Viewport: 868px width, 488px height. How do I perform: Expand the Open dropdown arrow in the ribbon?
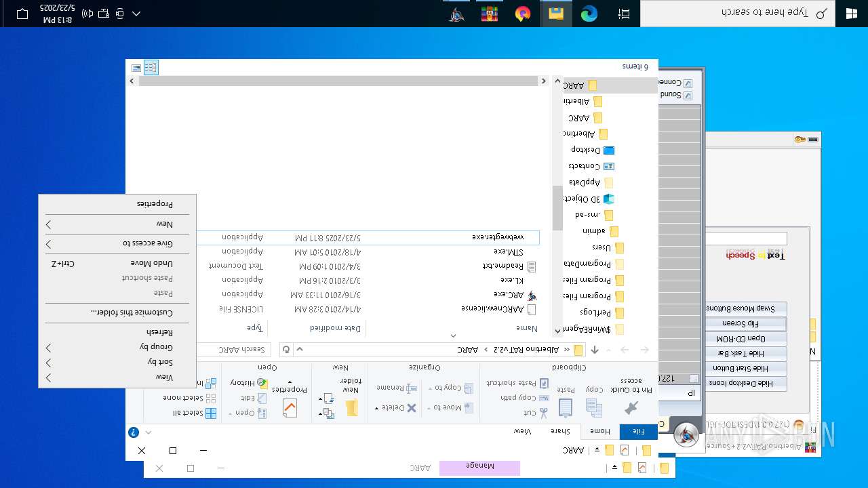(231, 413)
